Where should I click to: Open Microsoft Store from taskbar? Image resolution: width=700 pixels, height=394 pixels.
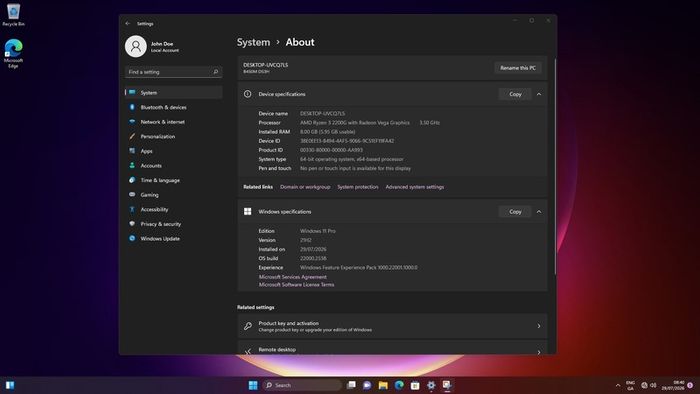pos(415,385)
